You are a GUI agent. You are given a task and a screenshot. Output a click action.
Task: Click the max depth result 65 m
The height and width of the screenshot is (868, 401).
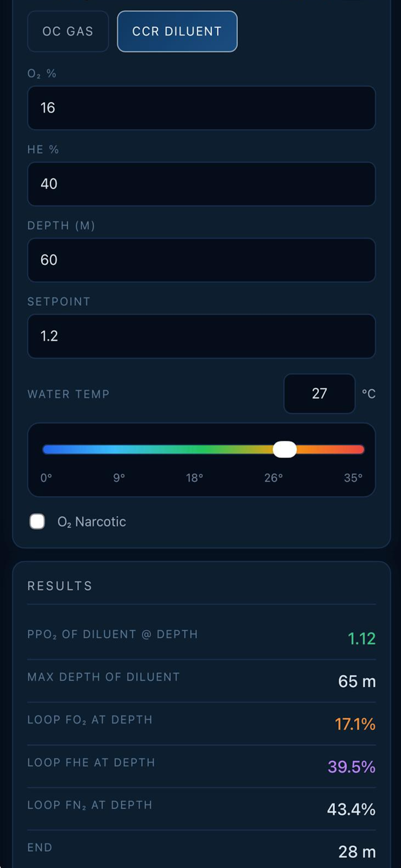coord(357,681)
